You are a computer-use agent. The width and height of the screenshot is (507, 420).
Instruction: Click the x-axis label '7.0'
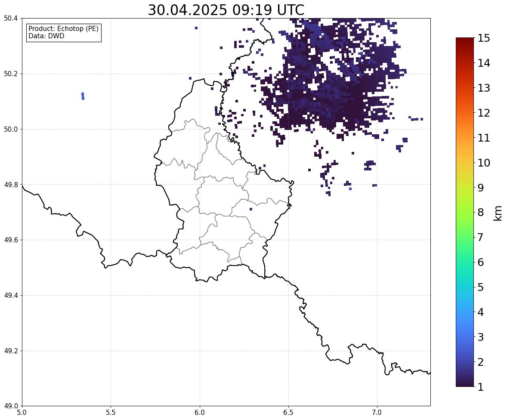[377, 413]
